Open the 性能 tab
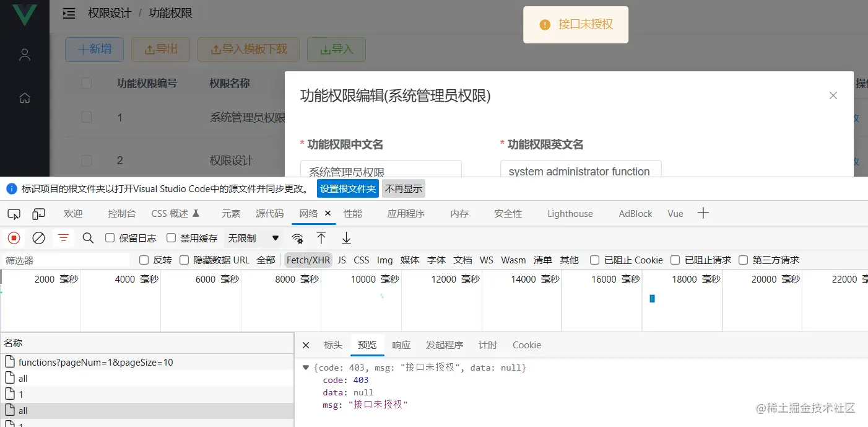The image size is (868, 427). [x=353, y=214]
